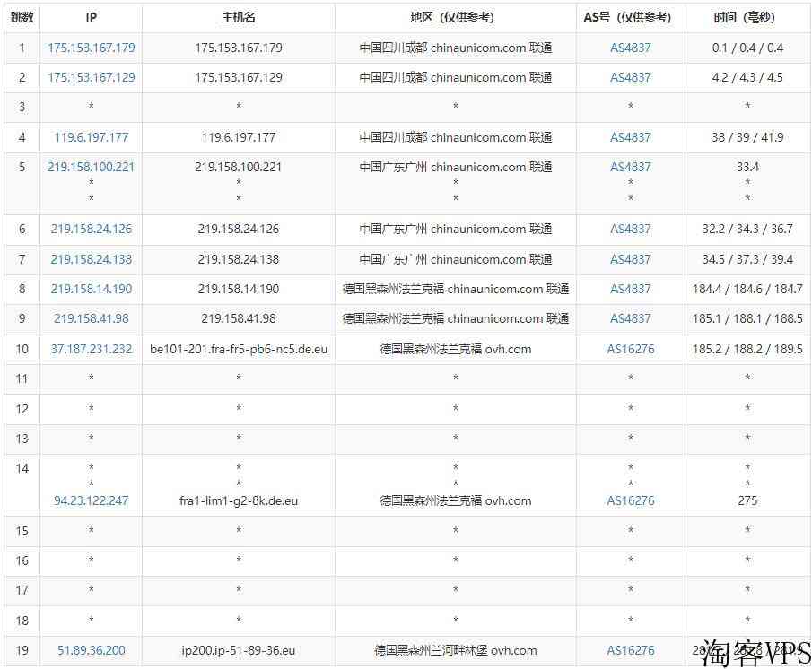
Task: Open the 219.158.24.126 IP link in hop 6
Action: pyautogui.click(x=92, y=229)
